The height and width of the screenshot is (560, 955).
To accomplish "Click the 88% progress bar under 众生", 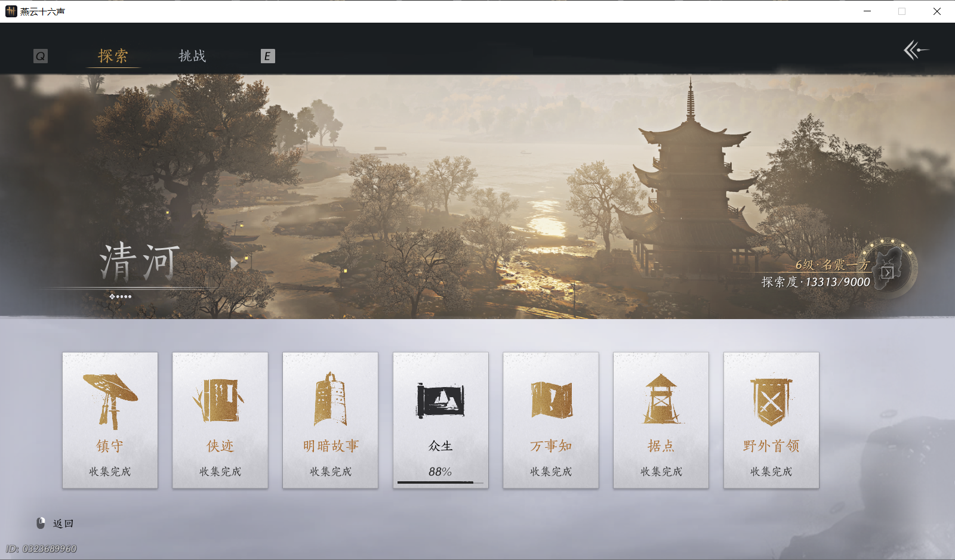I will coord(440,481).
